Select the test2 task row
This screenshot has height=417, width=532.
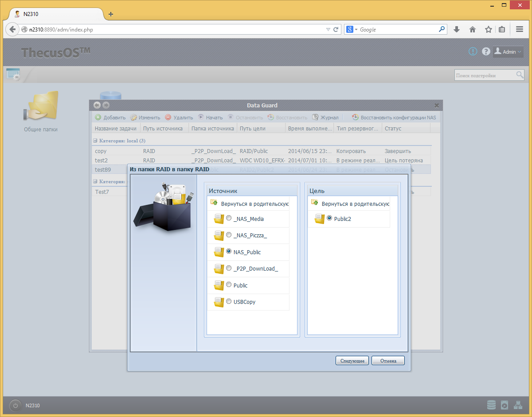click(x=261, y=160)
